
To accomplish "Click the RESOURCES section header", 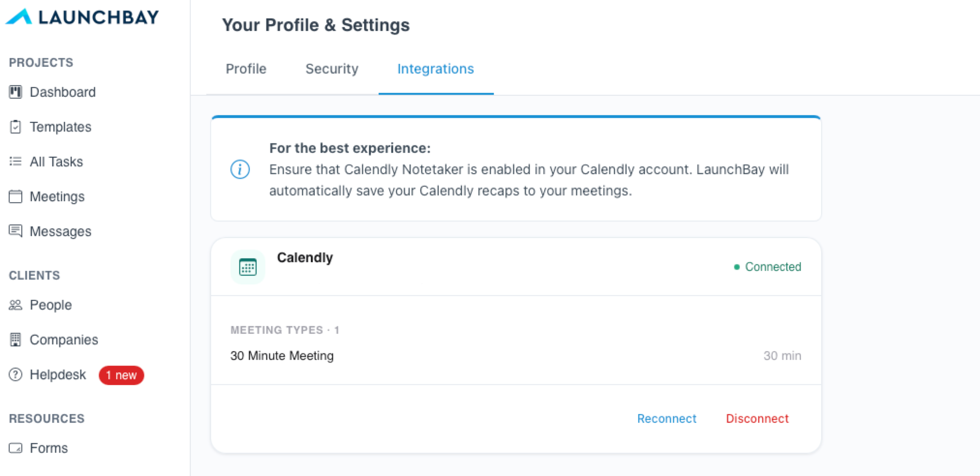I will 47,418.
